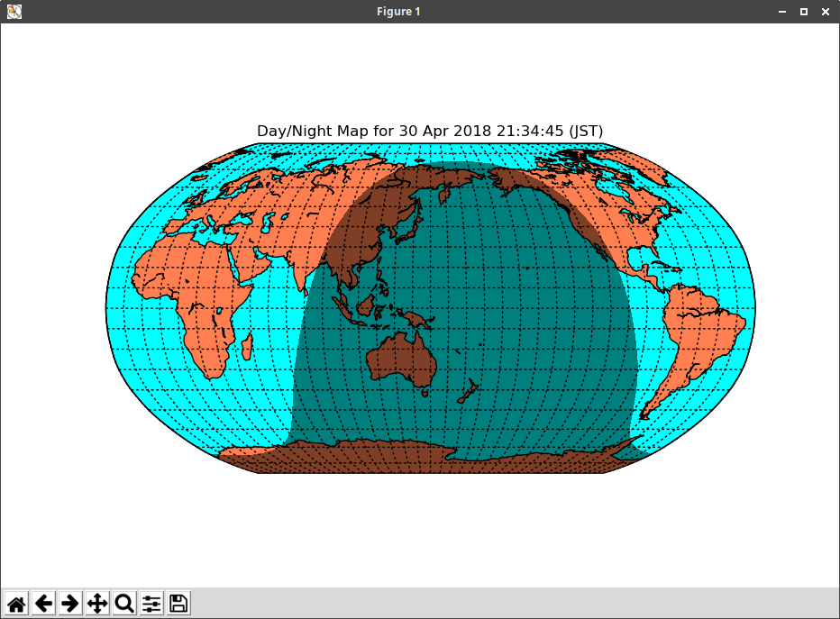This screenshot has height=619, width=840.
Task: Minimize the Figure 1 window
Action: (782, 12)
